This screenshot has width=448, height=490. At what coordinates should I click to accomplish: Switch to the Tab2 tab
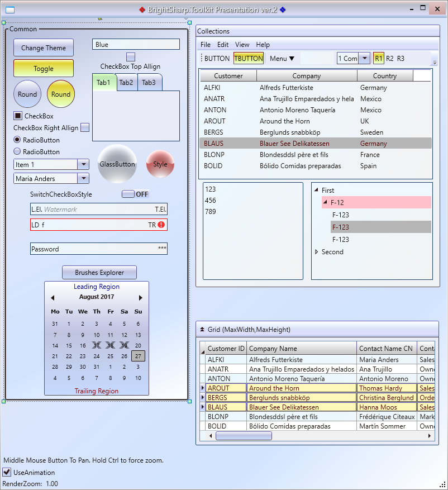(126, 83)
